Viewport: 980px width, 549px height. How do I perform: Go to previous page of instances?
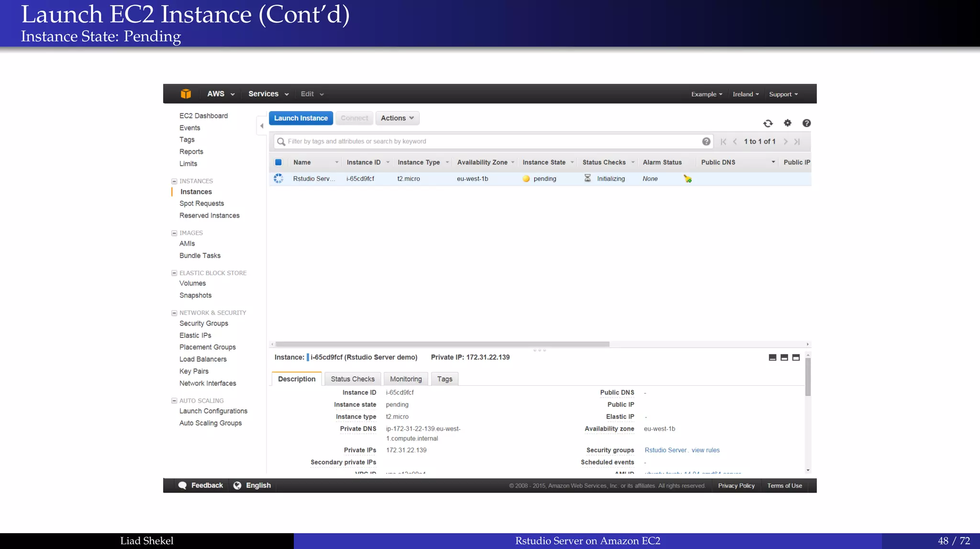735,142
